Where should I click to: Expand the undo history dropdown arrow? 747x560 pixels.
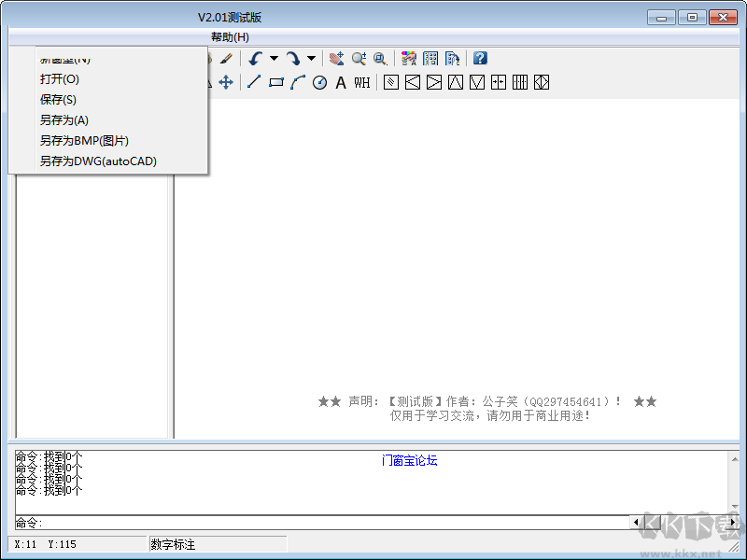(274, 59)
